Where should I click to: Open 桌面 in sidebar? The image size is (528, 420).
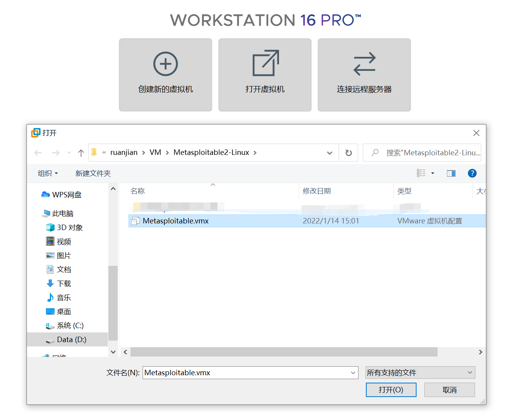(x=59, y=311)
